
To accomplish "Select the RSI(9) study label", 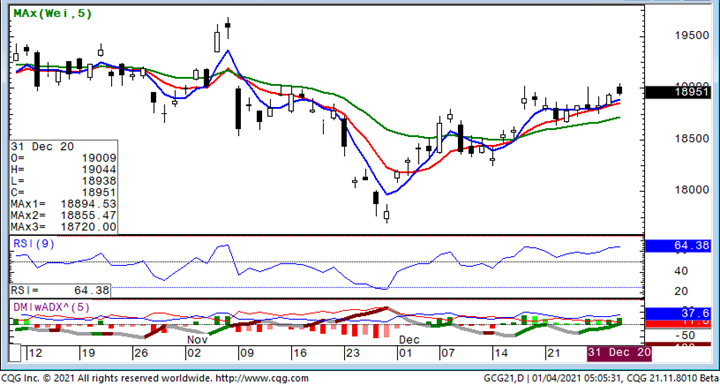I will click(x=34, y=244).
